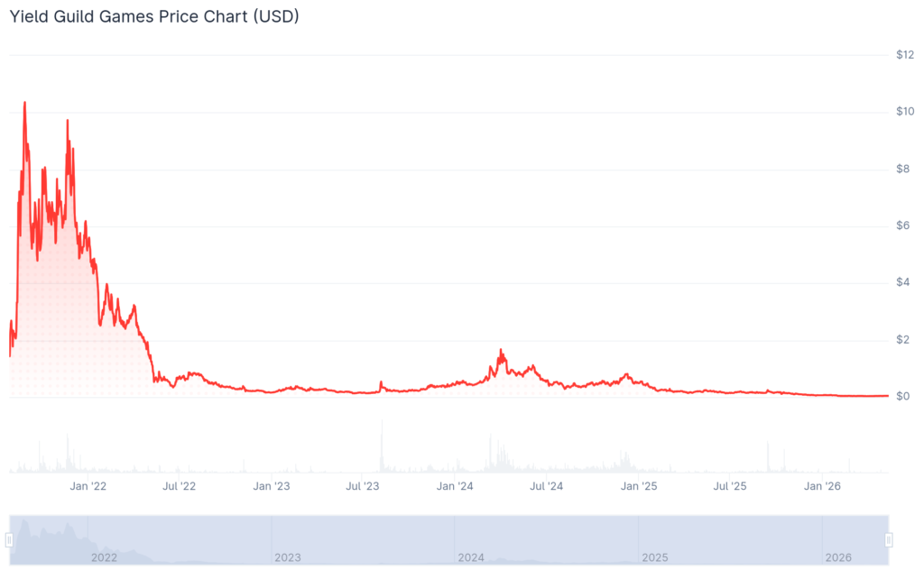Select 2025 in the range navigator
The image size is (924, 579).
655,557
